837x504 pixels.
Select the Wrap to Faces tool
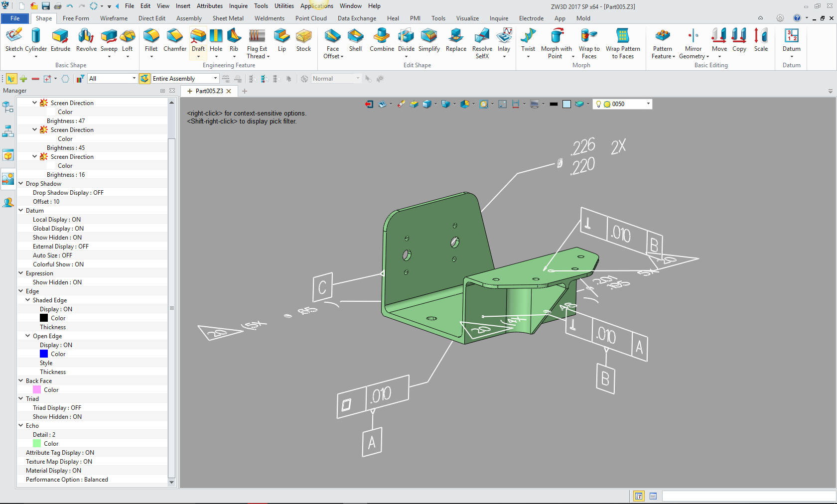[x=589, y=43]
